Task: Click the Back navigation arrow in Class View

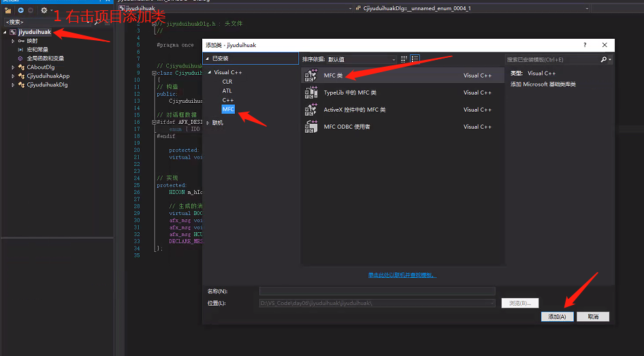Action: coord(20,10)
